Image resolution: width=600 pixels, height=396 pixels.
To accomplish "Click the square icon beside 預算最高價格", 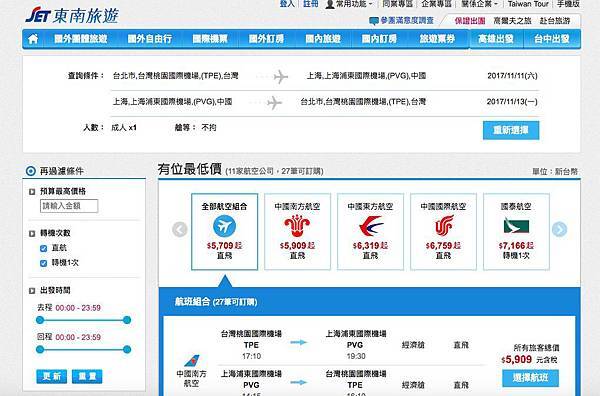I will [32, 192].
